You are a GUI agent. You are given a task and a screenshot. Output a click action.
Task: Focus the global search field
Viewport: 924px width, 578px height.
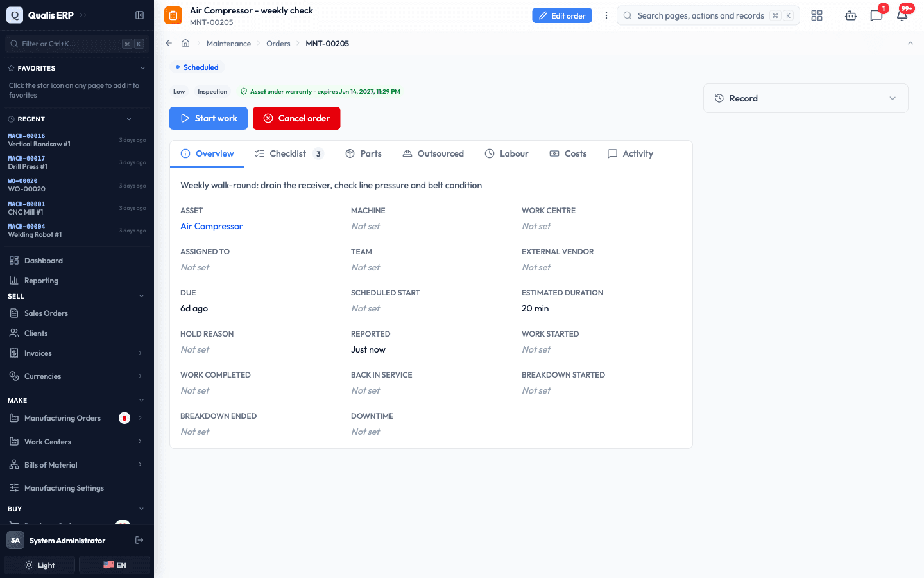click(x=708, y=15)
